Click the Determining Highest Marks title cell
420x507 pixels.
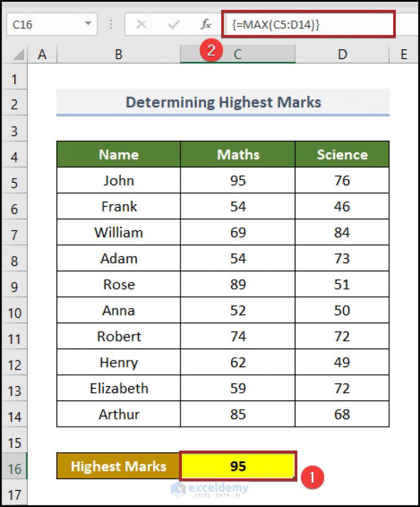click(x=223, y=102)
